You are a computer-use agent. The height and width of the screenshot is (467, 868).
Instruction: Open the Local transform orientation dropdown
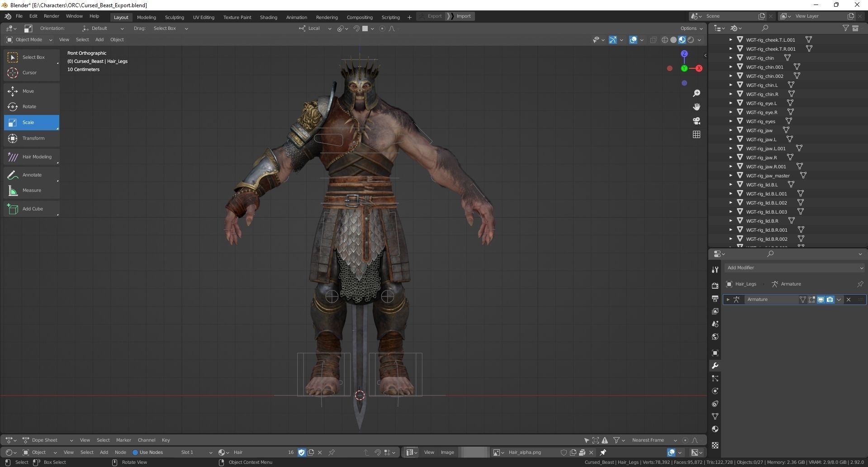pyautogui.click(x=315, y=29)
